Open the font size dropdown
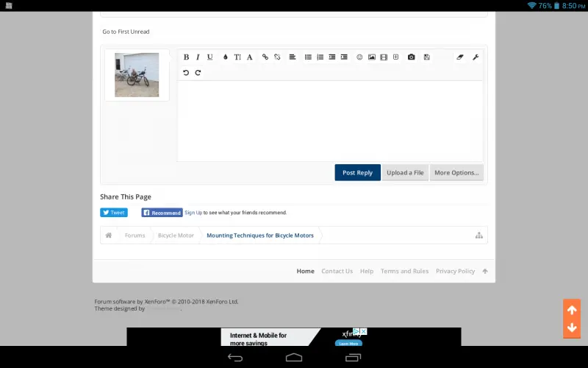 pos(237,57)
